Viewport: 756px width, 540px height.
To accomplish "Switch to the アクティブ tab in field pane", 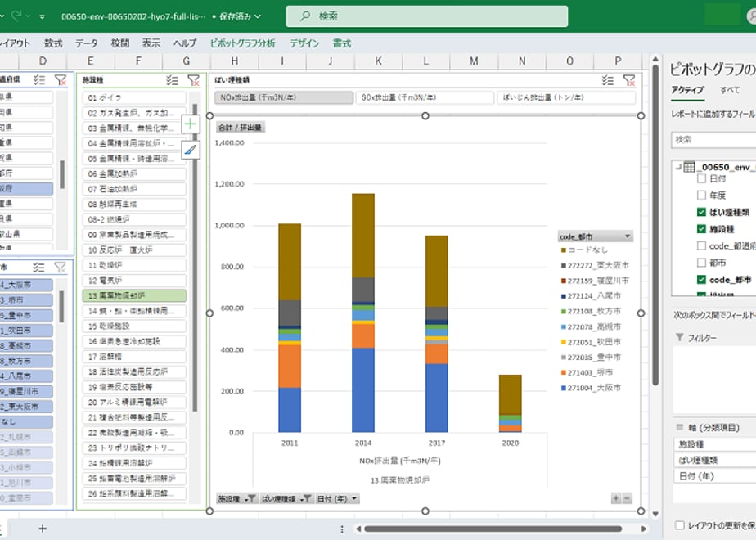I will point(687,90).
